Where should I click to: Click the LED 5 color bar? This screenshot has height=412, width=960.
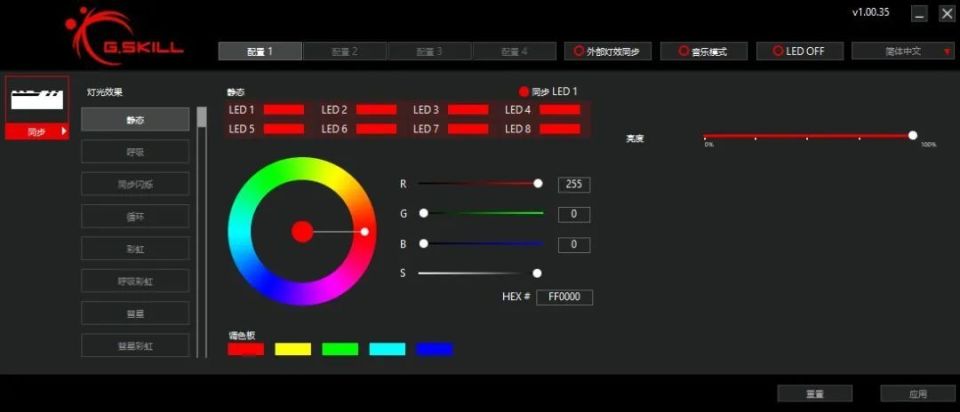(x=283, y=129)
